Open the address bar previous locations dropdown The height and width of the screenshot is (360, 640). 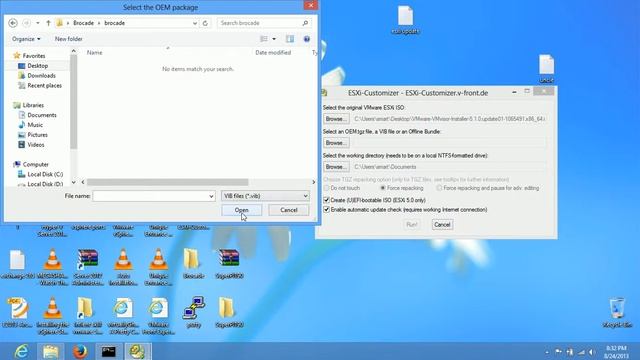pos(195,23)
